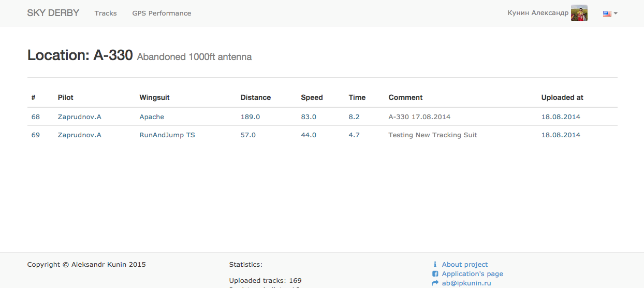Screen dimensions: 644x288
Task: Click the email share arrow icon
Action: pos(435,283)
